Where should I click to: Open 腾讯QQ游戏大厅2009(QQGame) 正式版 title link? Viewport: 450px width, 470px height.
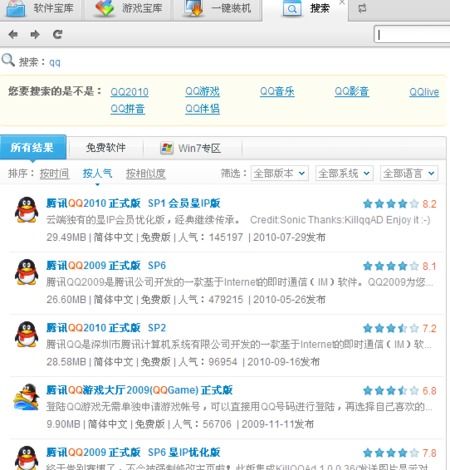click(x=139, y=390)
